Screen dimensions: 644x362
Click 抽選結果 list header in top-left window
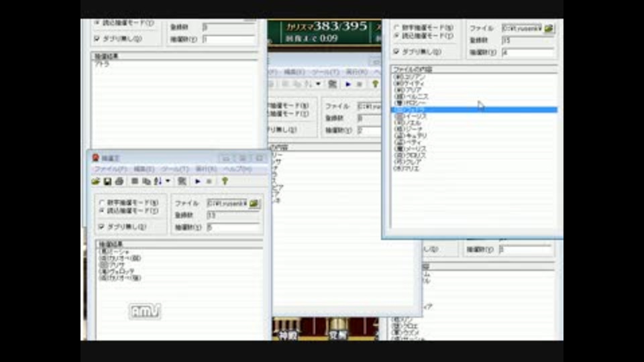click(174, 56)
